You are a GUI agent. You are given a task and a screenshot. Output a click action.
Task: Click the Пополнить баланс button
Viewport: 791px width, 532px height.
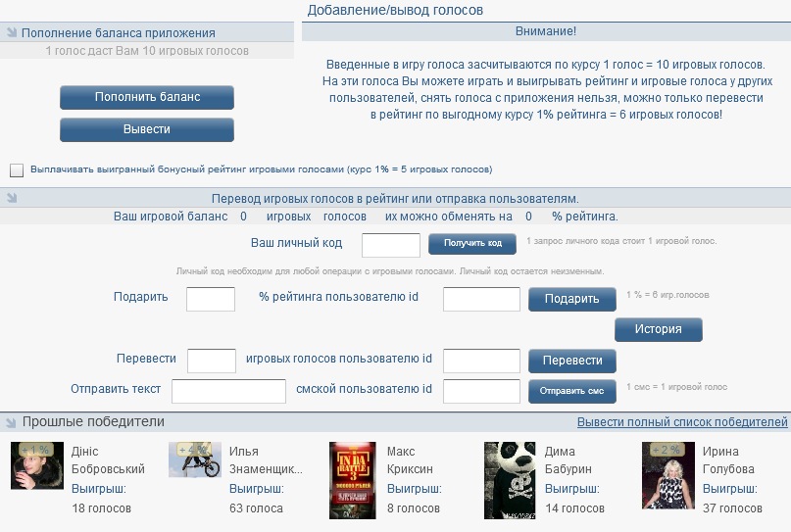pos(147,97)
